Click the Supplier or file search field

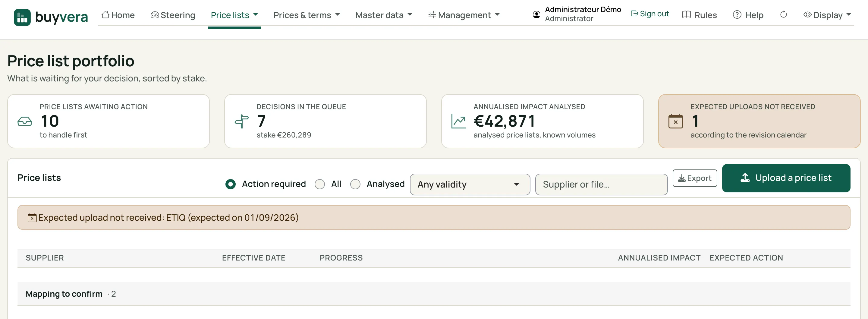(x=601, y=185)
